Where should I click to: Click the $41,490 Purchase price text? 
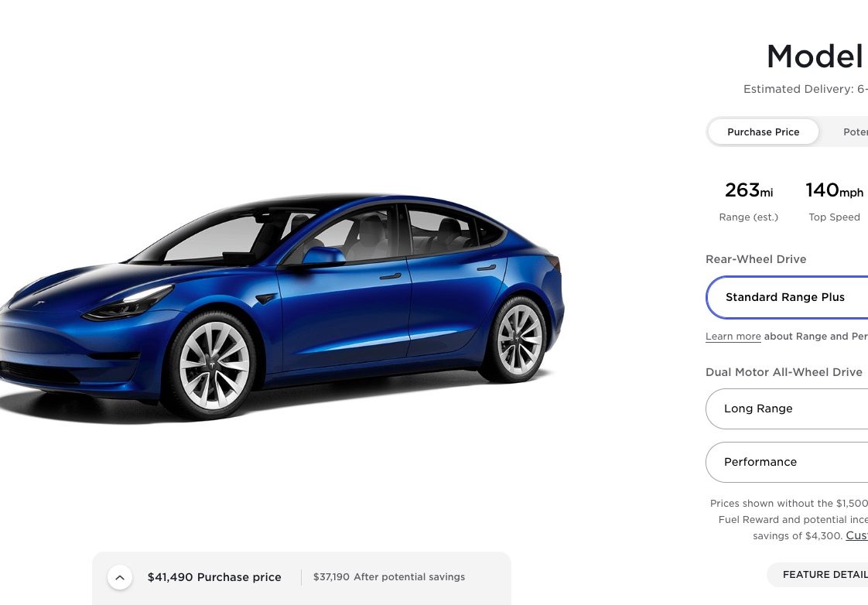point(214,577)
